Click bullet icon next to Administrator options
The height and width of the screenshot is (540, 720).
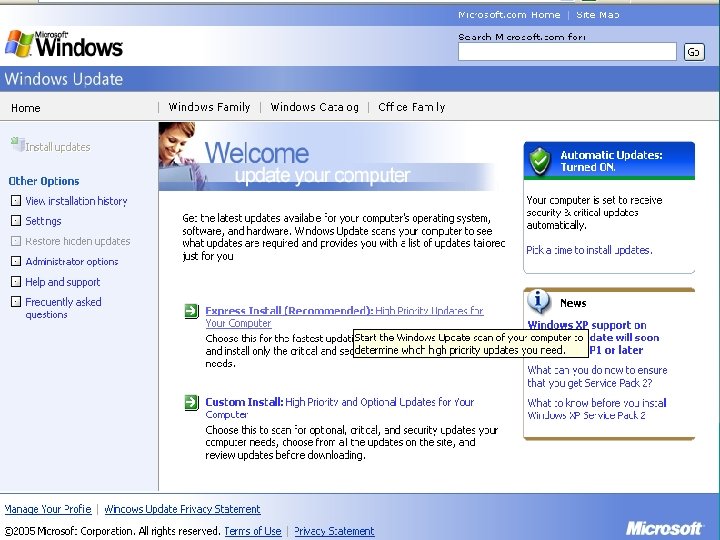click(16, 261)
